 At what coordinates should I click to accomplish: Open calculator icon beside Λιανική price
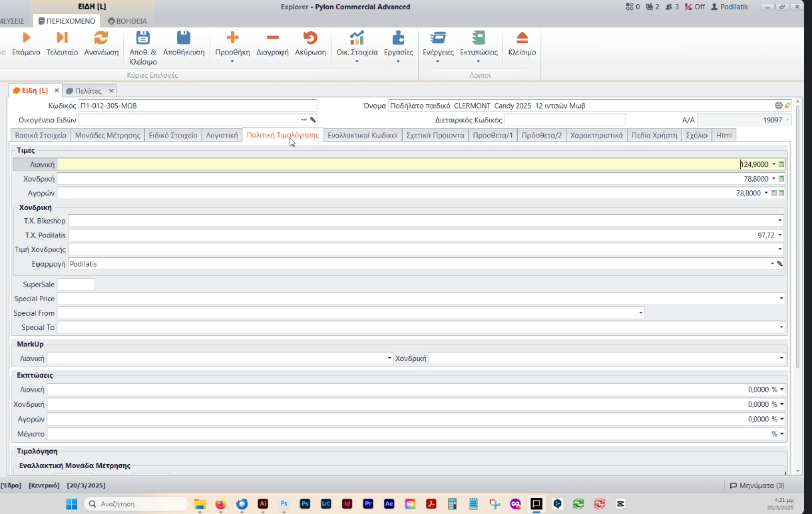781,164
